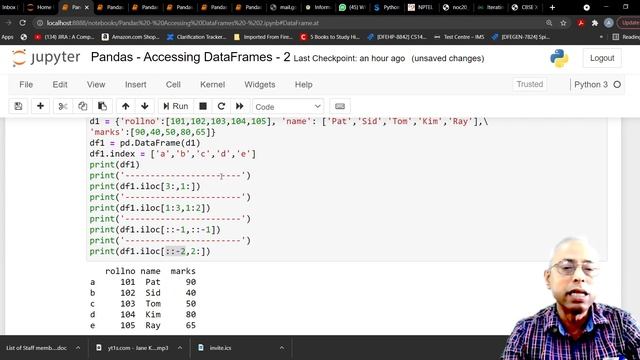Screen dimensions: 640x360
Task: Open Clarification Tracker bookmark
Action: point(197,37)
